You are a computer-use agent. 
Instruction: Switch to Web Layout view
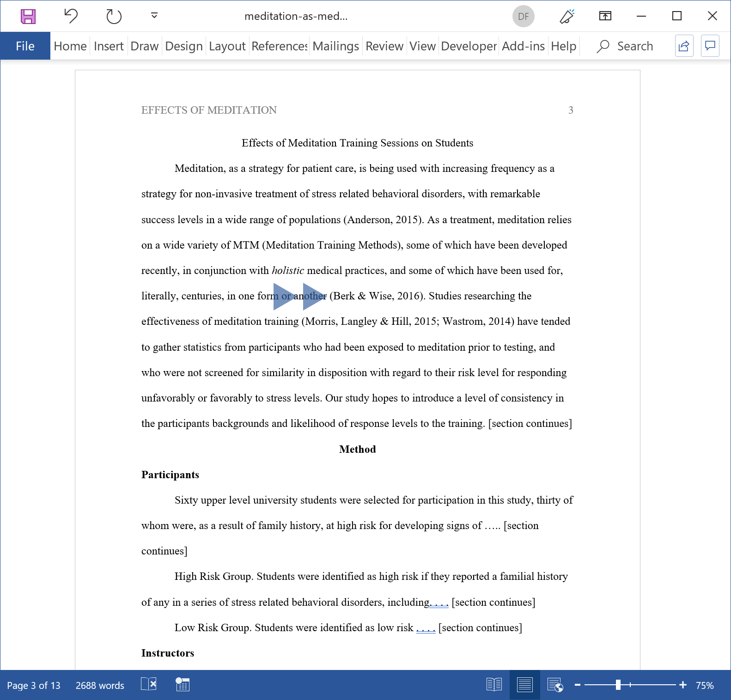(555, 684)
